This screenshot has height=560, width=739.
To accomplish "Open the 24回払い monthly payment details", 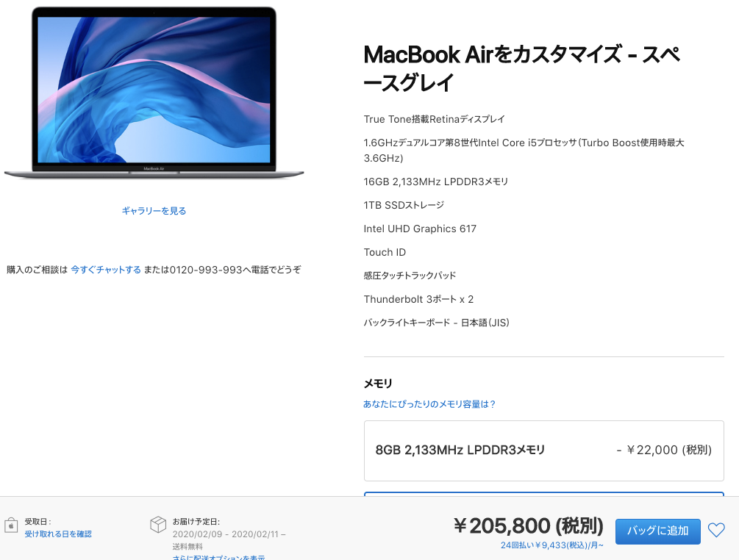I will [552, 545].
